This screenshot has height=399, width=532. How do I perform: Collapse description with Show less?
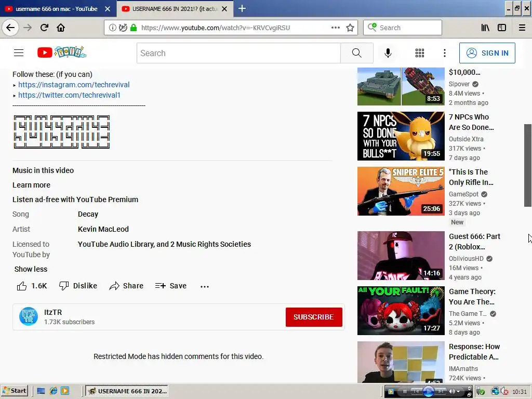pos(31,269)
